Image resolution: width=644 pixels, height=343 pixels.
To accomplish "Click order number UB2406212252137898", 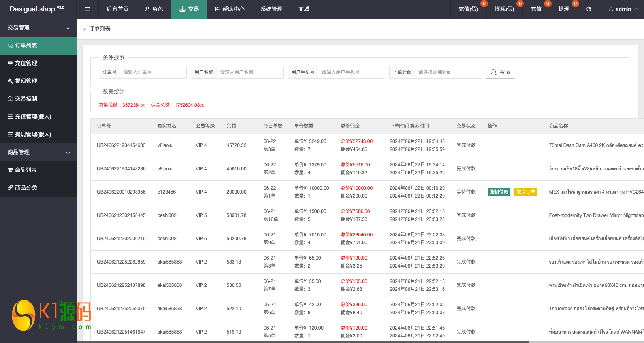I will coord(121,285).
